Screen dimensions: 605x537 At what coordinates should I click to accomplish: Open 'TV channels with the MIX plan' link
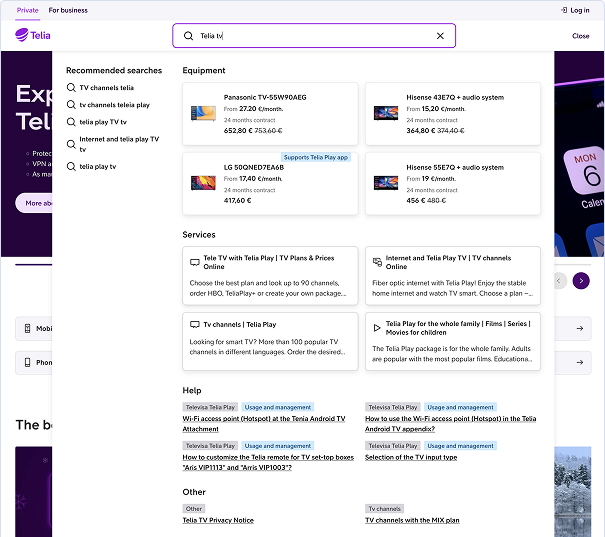pyautogui.click(x=412, y=520)
